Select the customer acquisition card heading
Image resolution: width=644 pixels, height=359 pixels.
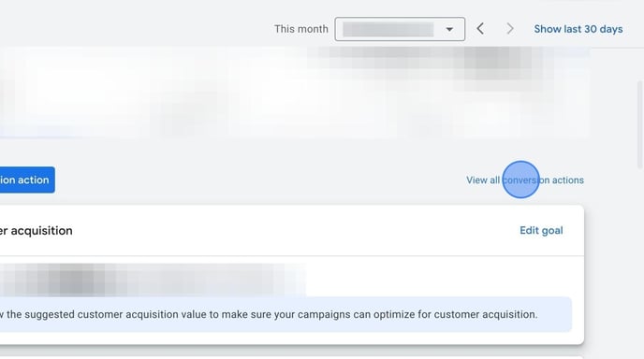[37, 231]
